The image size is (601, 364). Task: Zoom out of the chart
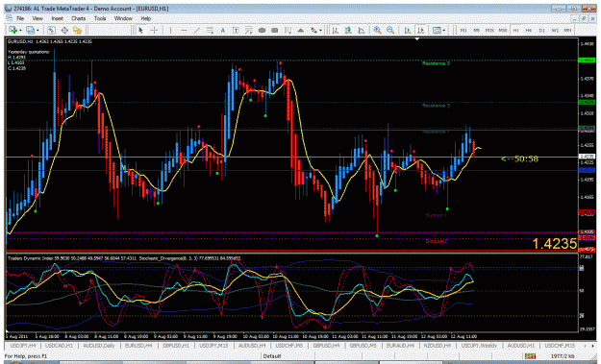point(390,30)
